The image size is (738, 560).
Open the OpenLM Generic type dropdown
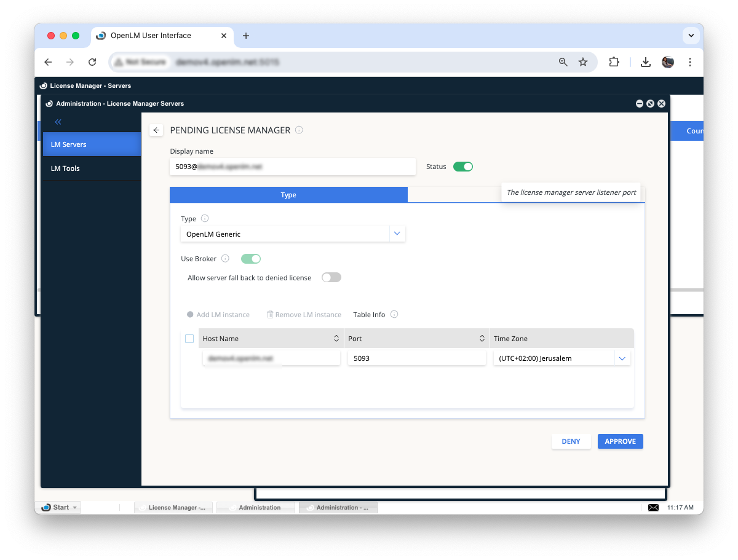pos(397,234)
